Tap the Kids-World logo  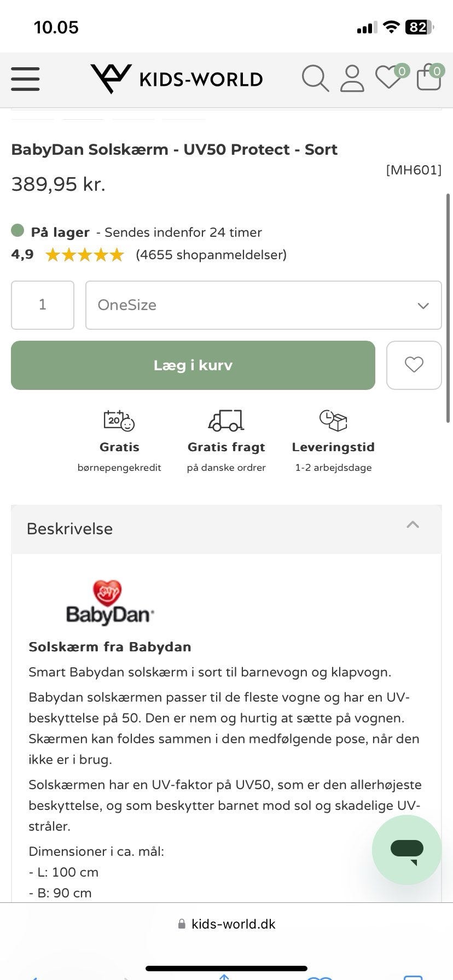pos(177,79)
